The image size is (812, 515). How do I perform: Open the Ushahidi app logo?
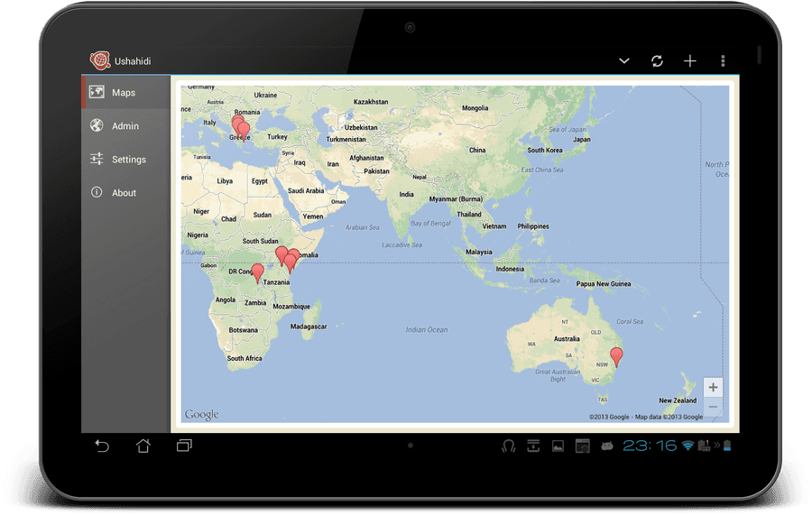[x=100, y=60]
